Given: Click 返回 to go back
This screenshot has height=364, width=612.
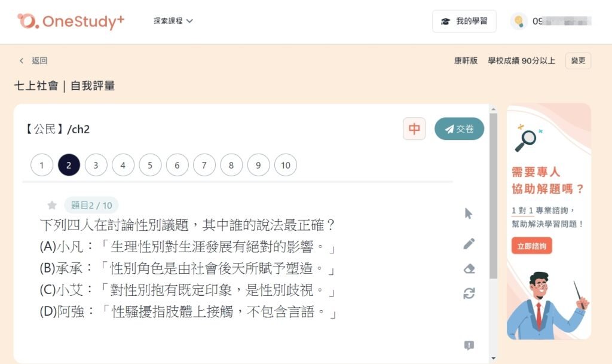Looking at the screenshot, I should [33, 60].
